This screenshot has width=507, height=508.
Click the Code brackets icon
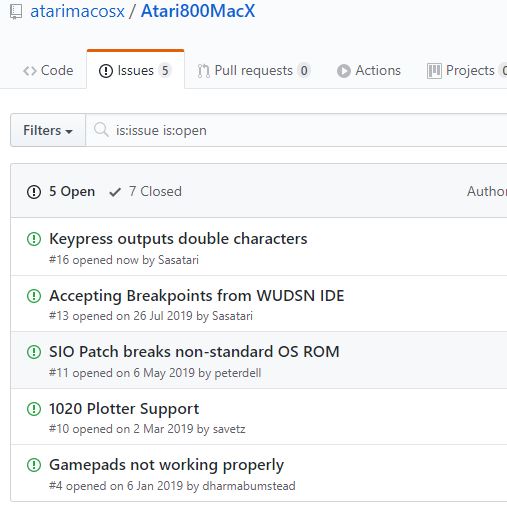tap(30, 71)
